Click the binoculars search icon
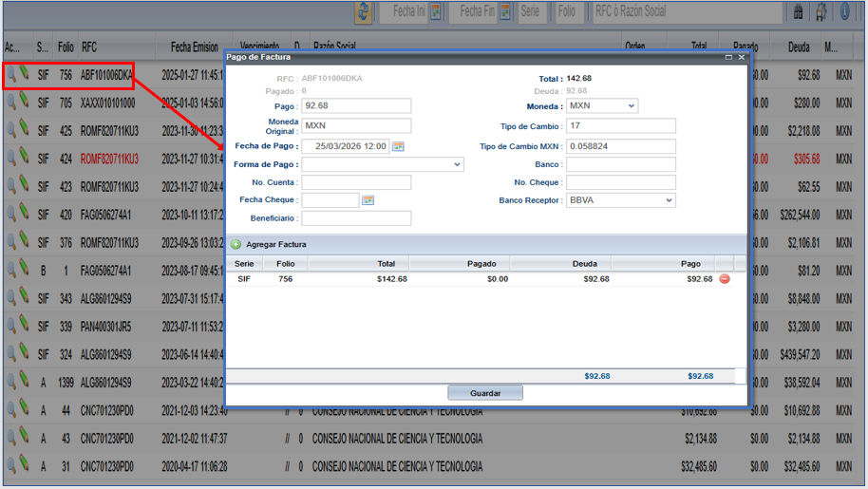The width and height of the screenshot is (868, 489). (799, 11)
